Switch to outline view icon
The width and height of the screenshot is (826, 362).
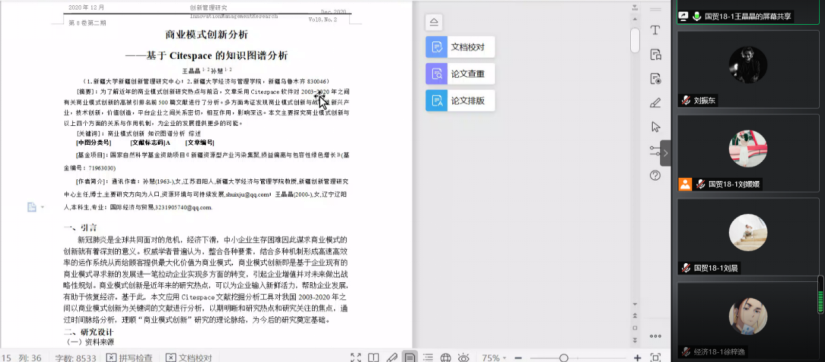[x=428, y=358]
